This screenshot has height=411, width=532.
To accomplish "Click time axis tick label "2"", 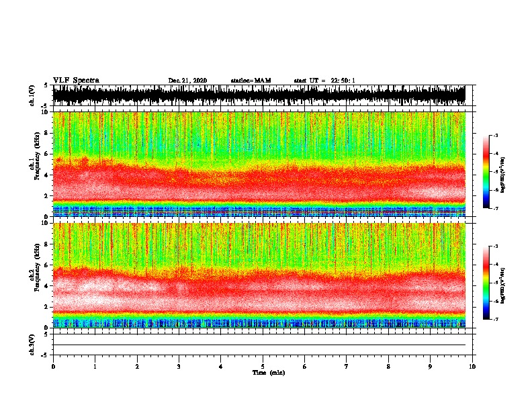I will (137, 367).
